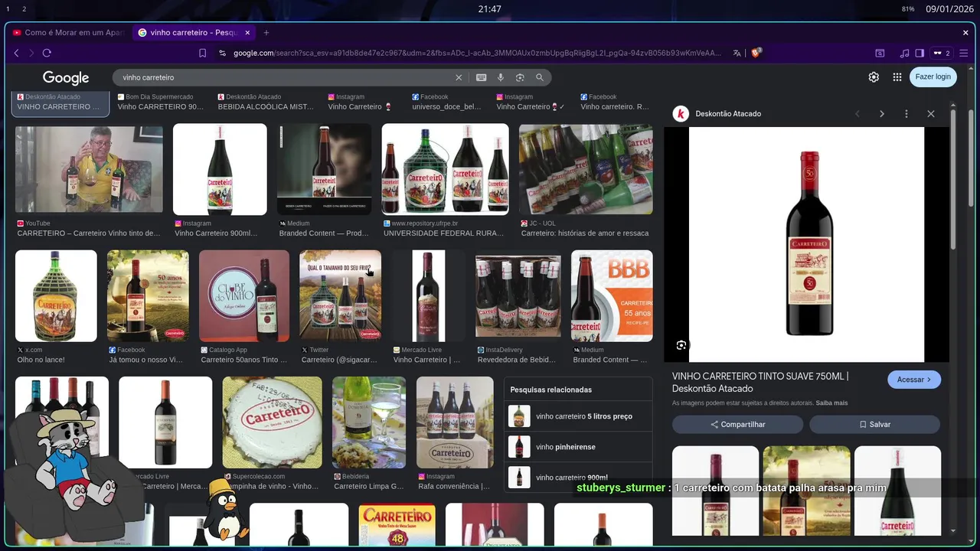
Task: Show next image in preview panel
Action: tap(881, 113)
